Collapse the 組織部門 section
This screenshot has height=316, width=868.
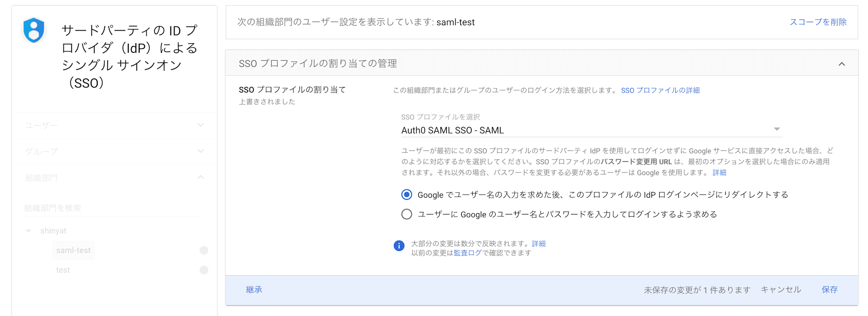pyautogui.click(x=201, y=177)
